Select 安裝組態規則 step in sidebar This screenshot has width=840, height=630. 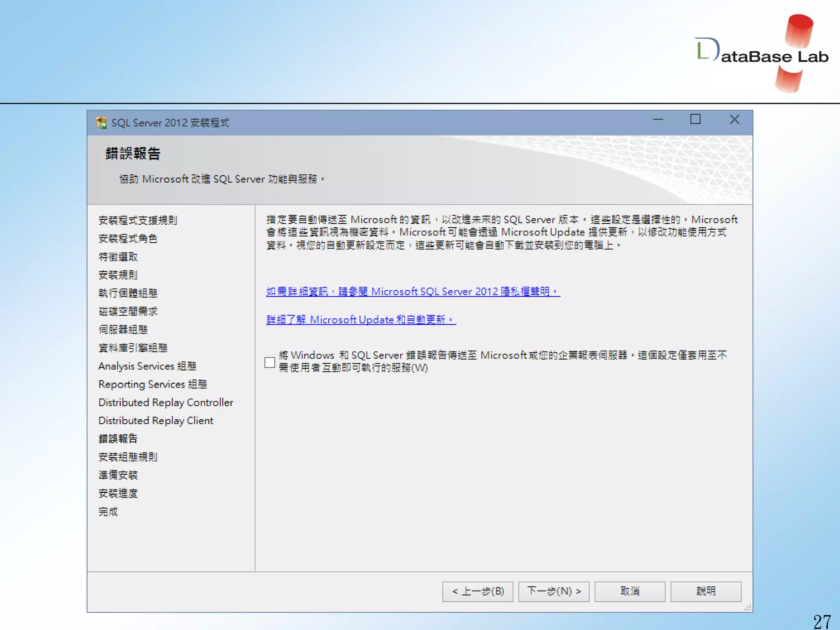[x=128, y=457]
